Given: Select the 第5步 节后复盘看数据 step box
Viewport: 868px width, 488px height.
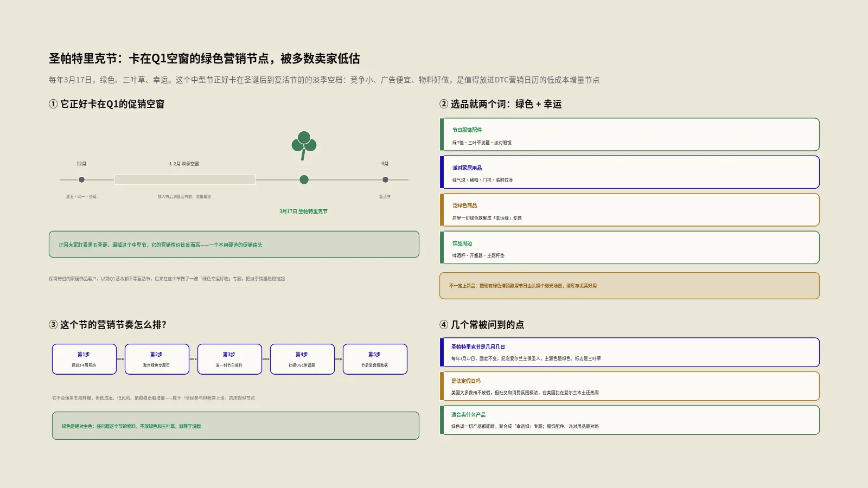Looking at the screenshot, I should coord(375,359).
